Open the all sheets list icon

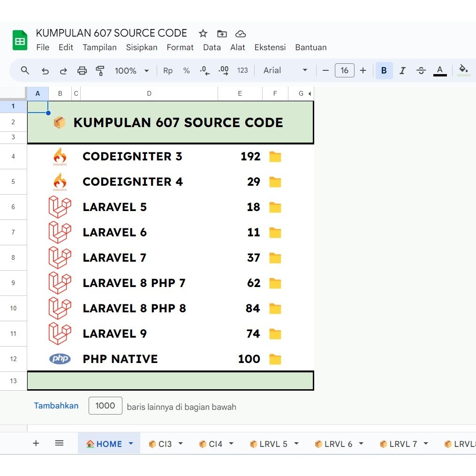(x=59, y=443)
